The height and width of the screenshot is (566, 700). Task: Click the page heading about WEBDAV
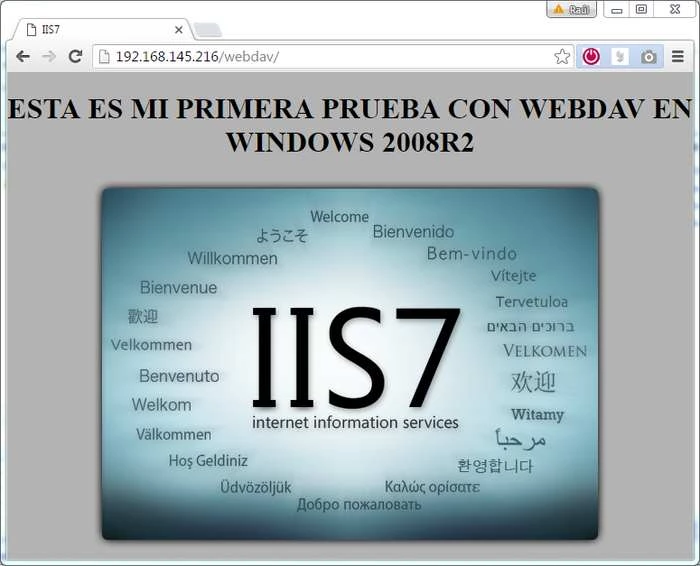pyautogui.click(x=350, y=125)
